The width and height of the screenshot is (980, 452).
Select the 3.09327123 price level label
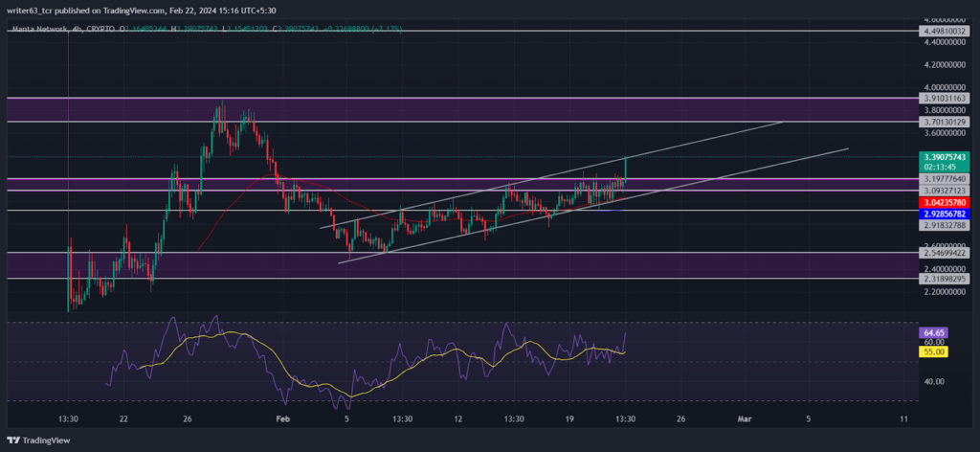tap(944, 190)
